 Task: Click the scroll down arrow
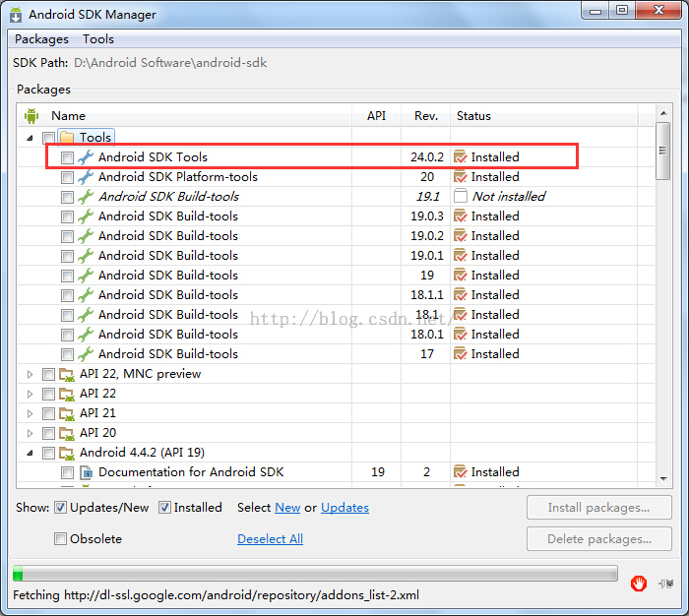663,479
